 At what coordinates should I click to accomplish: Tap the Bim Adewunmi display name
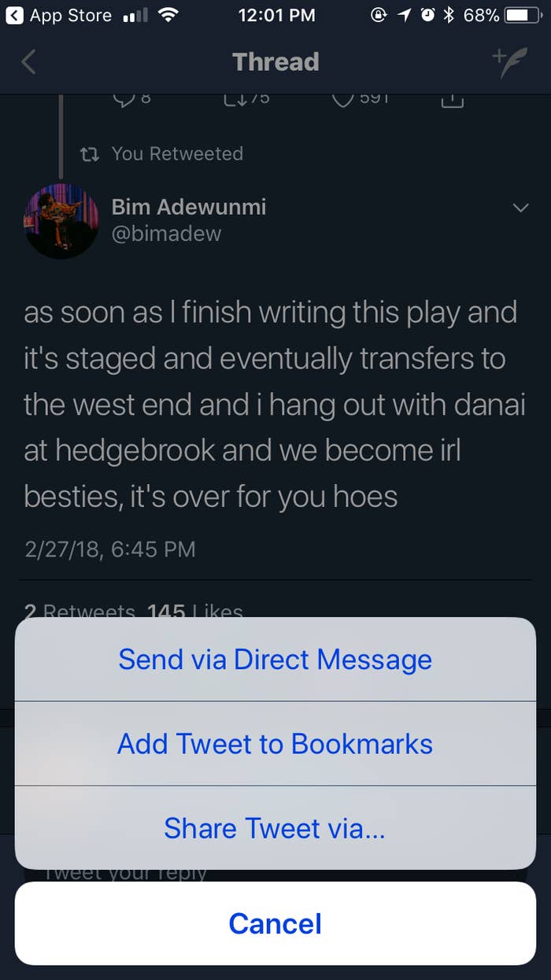[x=189, y=206]
